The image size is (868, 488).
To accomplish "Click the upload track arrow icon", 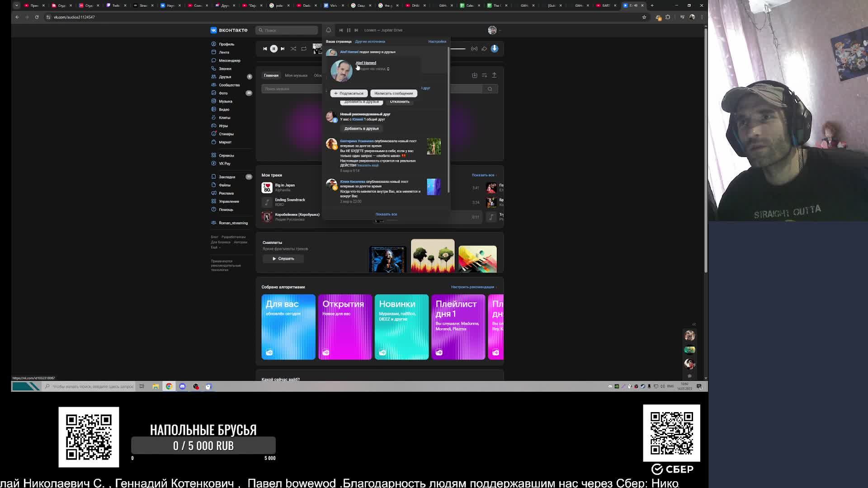I will coord(494,75).
